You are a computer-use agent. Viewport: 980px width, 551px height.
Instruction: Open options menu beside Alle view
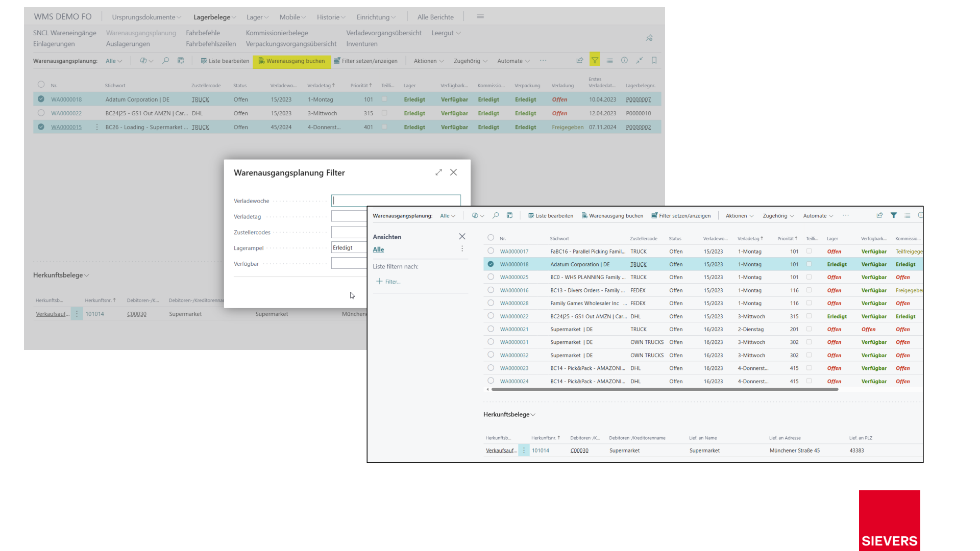pos(462,249)
